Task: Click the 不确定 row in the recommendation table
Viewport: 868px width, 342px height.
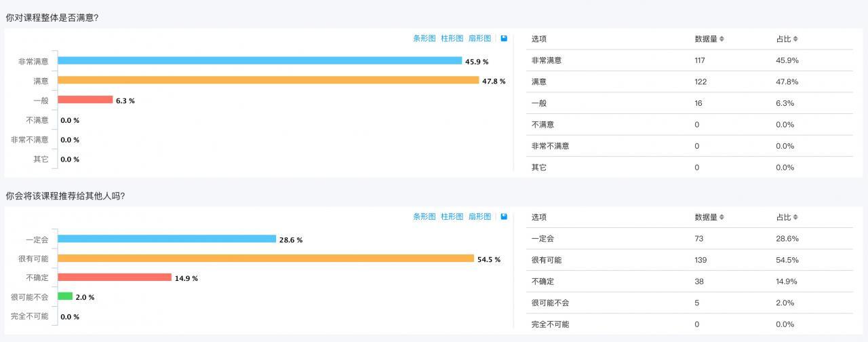Action: tap(690, 281)
